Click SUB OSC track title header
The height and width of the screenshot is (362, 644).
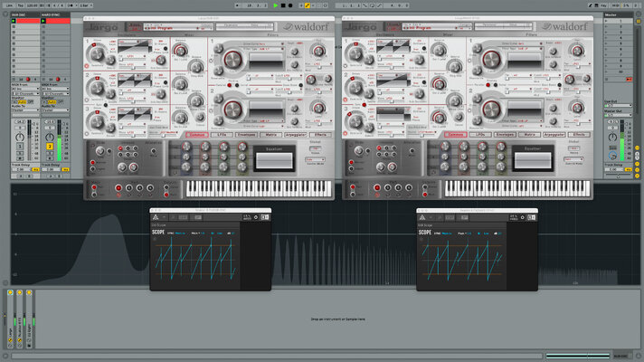coord(25,14)
